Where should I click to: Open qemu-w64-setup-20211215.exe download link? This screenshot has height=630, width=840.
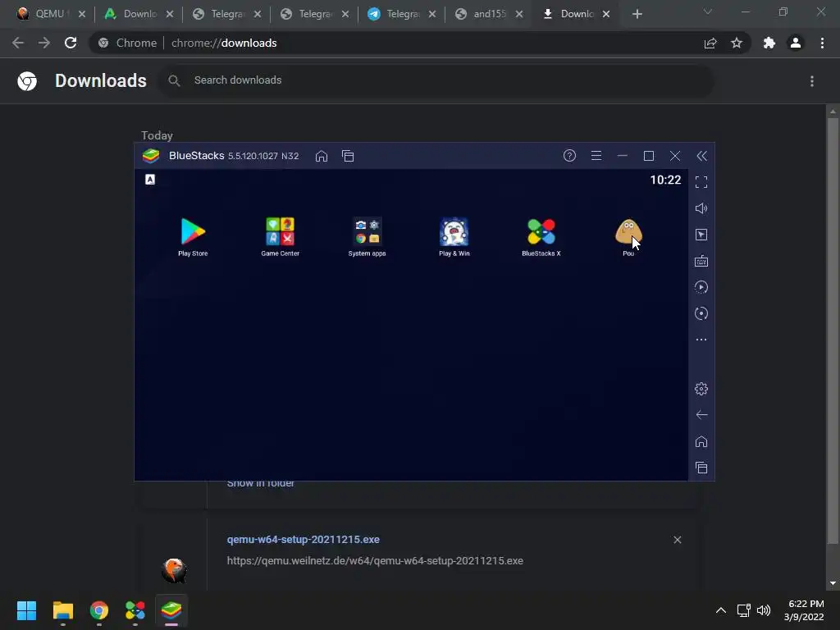(304, 540)
